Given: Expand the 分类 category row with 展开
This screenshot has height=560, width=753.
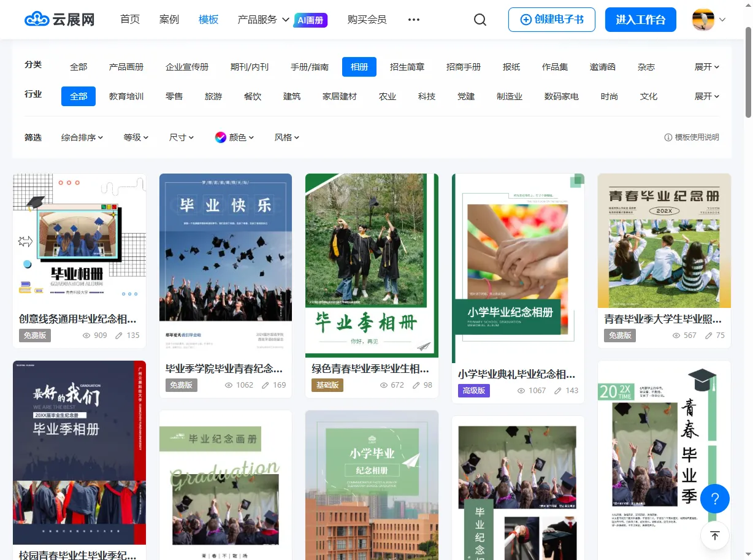Looking at the screenshot, I should (x=706, y=67).
